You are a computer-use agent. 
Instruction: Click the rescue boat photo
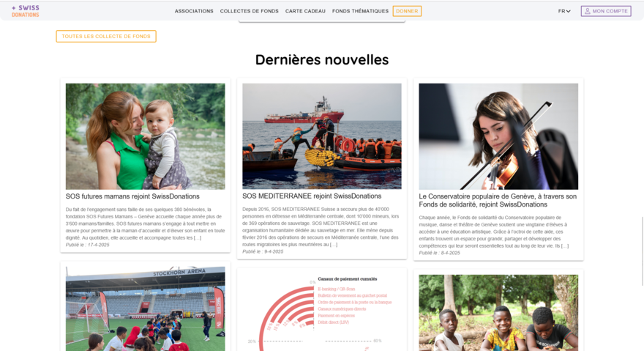[x=321, y=136]
